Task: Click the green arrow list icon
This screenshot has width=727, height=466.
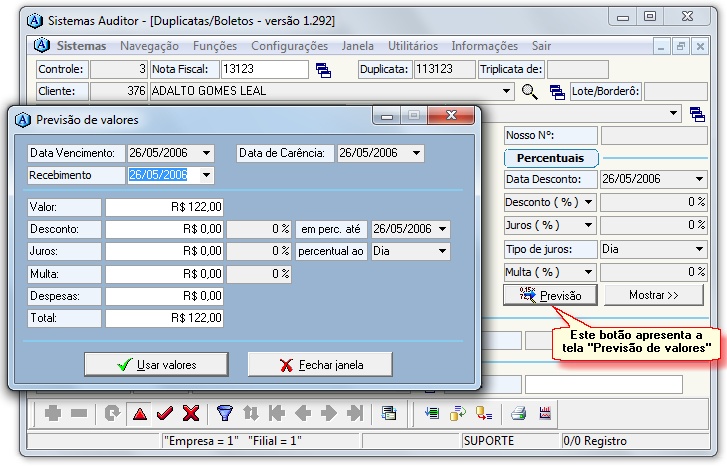Action: click(432, 413)
